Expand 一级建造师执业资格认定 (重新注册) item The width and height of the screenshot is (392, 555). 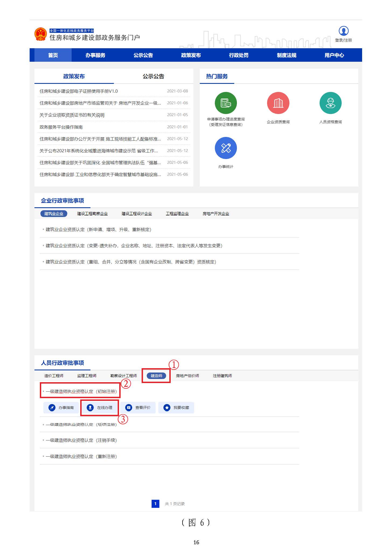coord(81,456)
